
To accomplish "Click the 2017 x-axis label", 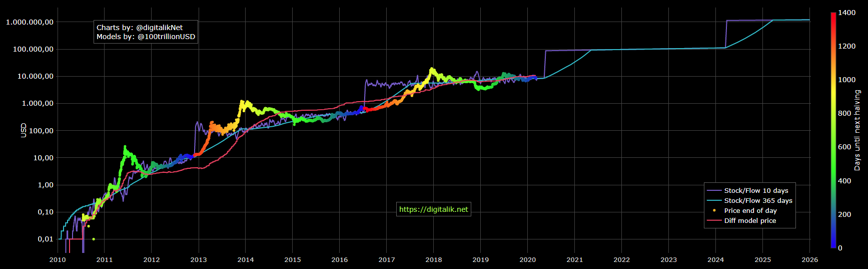I will pos(387,259).
